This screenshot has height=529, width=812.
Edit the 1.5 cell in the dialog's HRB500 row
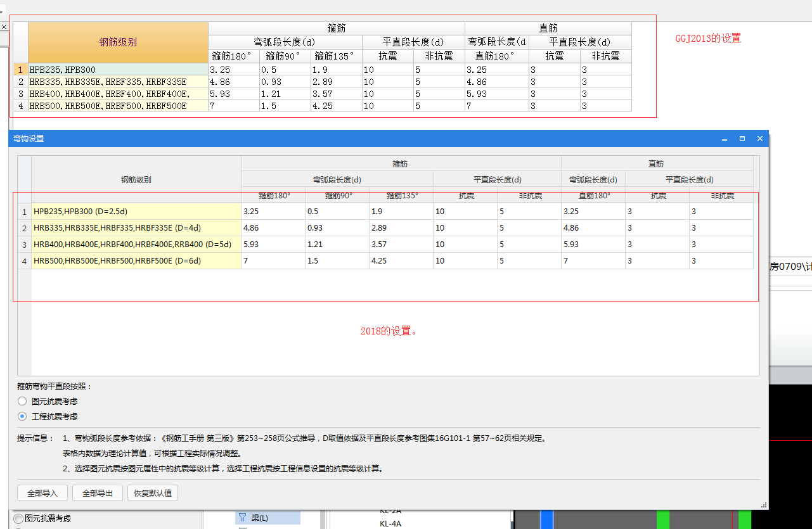coord(337,261)
